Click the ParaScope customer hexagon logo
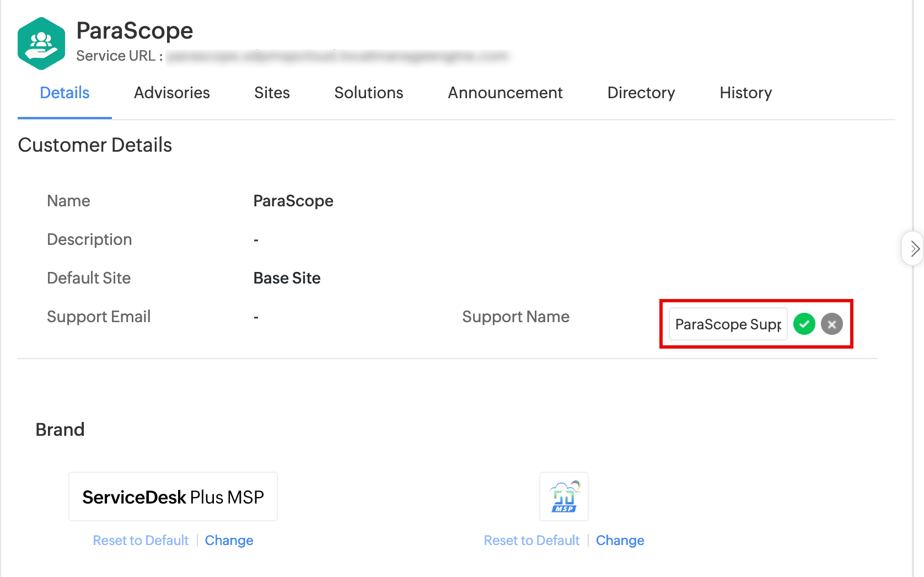 [x=41, y=44]
